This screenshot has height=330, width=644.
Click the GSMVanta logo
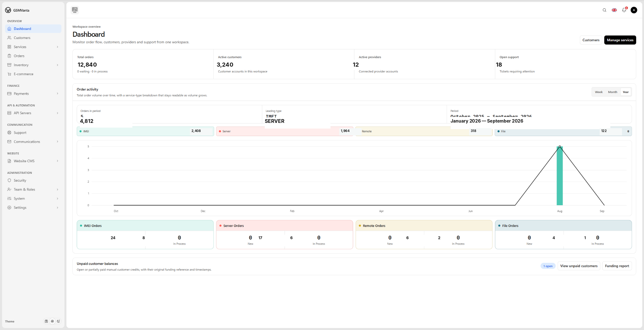pyautogui.click(x=17, y=10)
